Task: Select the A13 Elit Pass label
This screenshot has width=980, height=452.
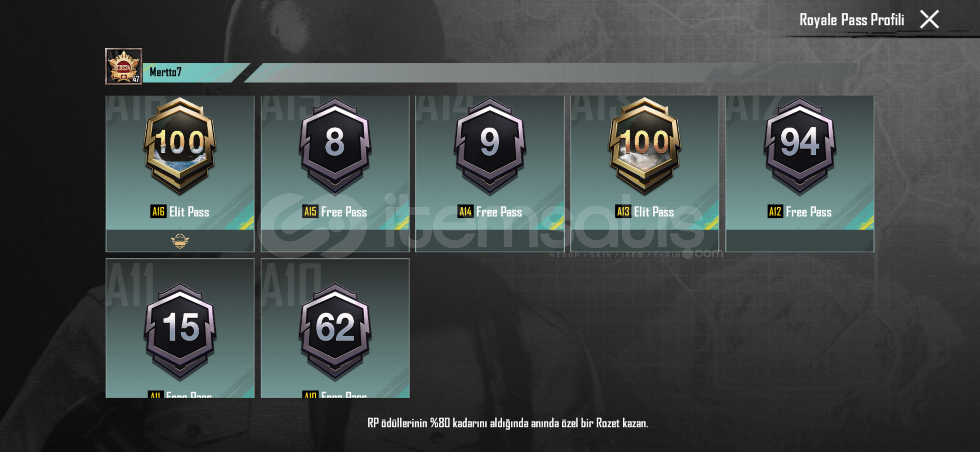Action: click(645, 212)
